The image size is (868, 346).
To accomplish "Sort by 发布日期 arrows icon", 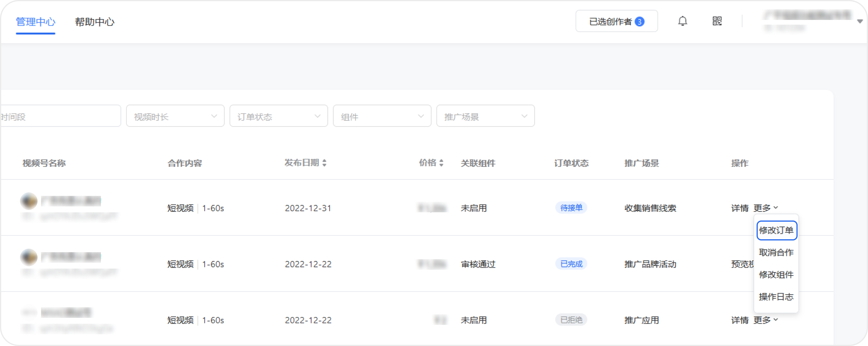I will (x=324, y=163).
